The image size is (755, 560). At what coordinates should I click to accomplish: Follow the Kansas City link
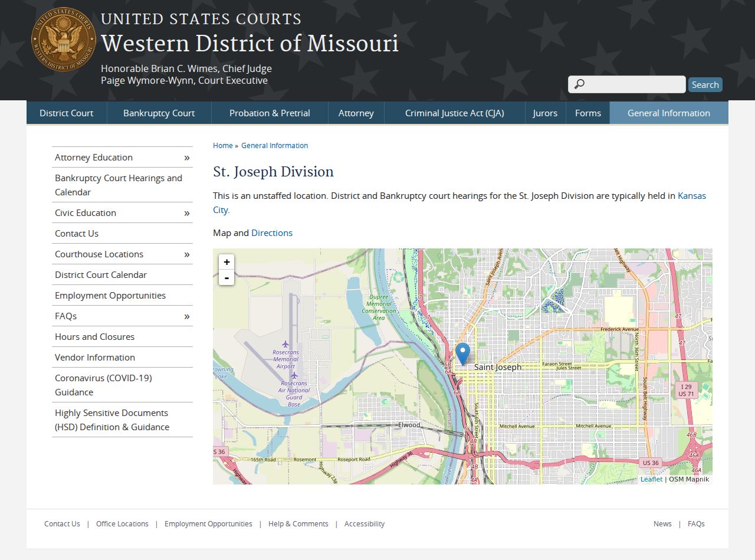[x=459, y=202]
